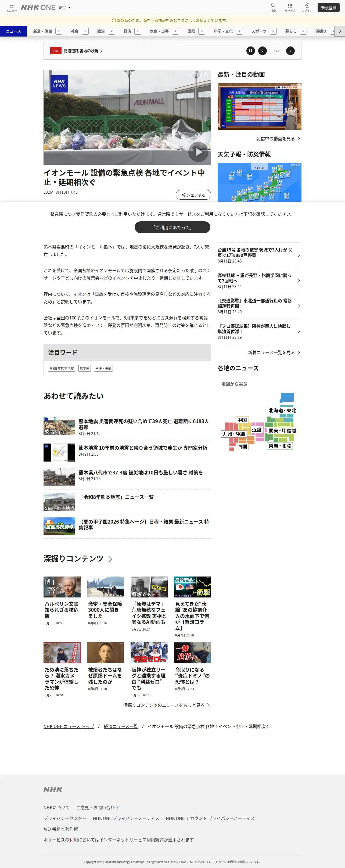
Task: Open the services (サービス) grid icon
Action: click(290, 8)
